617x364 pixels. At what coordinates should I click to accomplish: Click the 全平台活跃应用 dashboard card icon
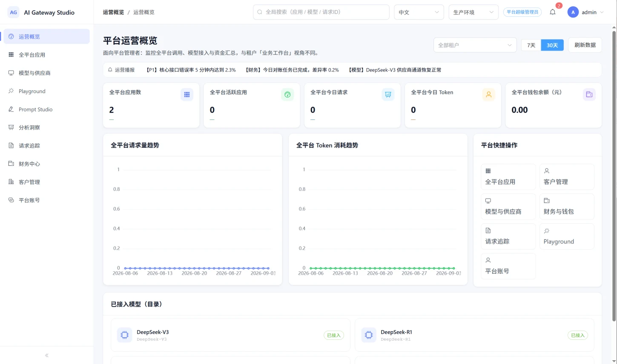[x=287, y=95]
